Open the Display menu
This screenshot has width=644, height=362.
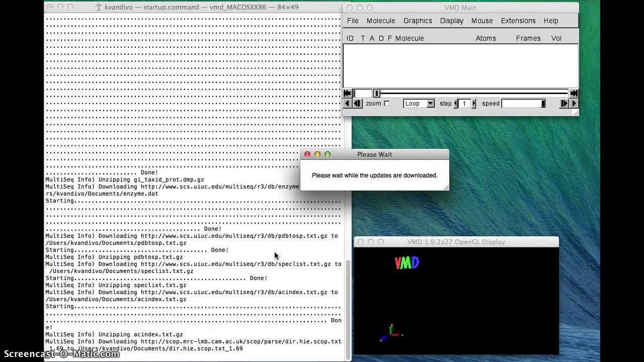452,21
